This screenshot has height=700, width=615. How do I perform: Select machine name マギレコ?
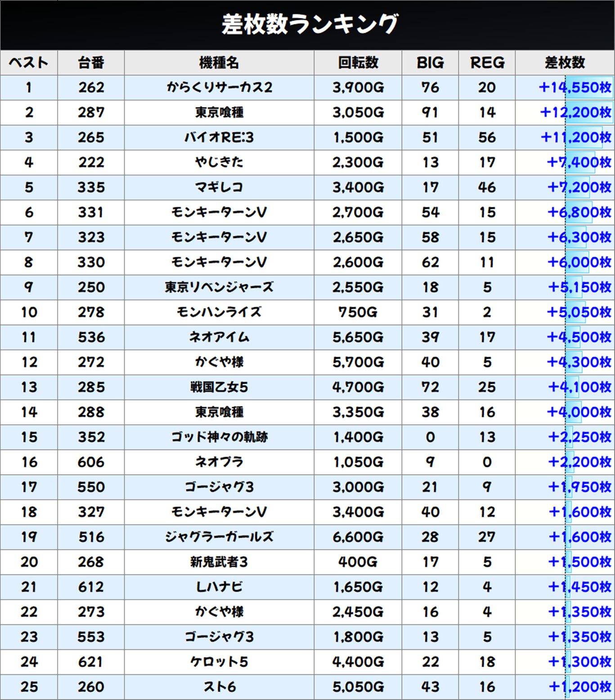(219, 187)
